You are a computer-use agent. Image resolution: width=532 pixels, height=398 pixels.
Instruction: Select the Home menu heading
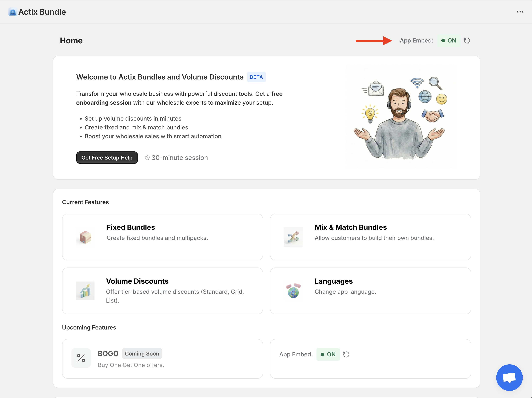coord(71,40)
